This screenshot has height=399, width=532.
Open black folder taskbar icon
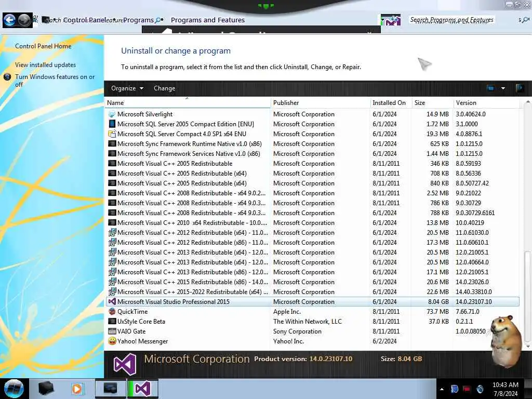46,389
